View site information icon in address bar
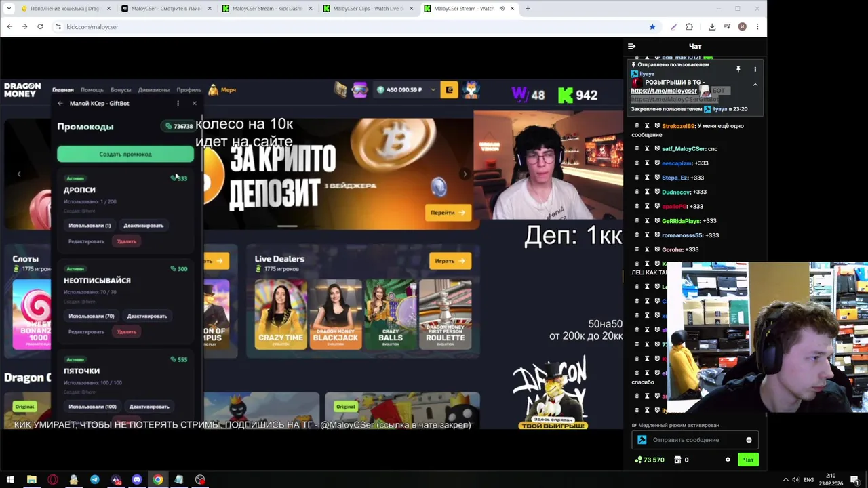Viewport: 868px width, 488px height. (58, 26)
